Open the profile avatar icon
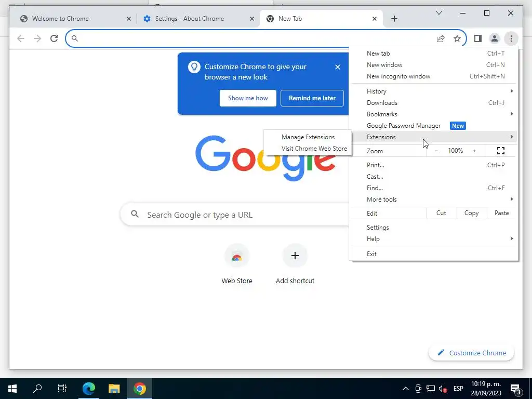 (x=495, y=38)
